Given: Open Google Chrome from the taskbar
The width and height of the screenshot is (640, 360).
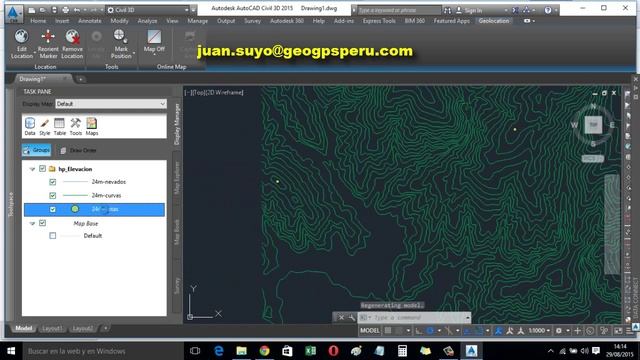Looking at the screenshot, I should 264,351.
